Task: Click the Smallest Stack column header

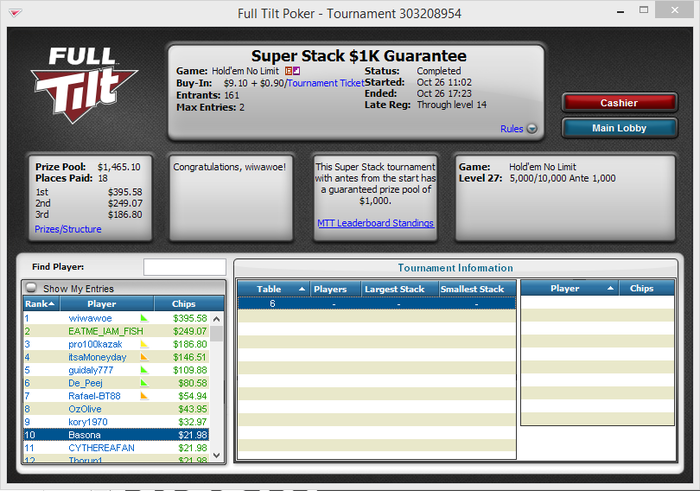Action: pyautogui.click(x=477, y=289)
